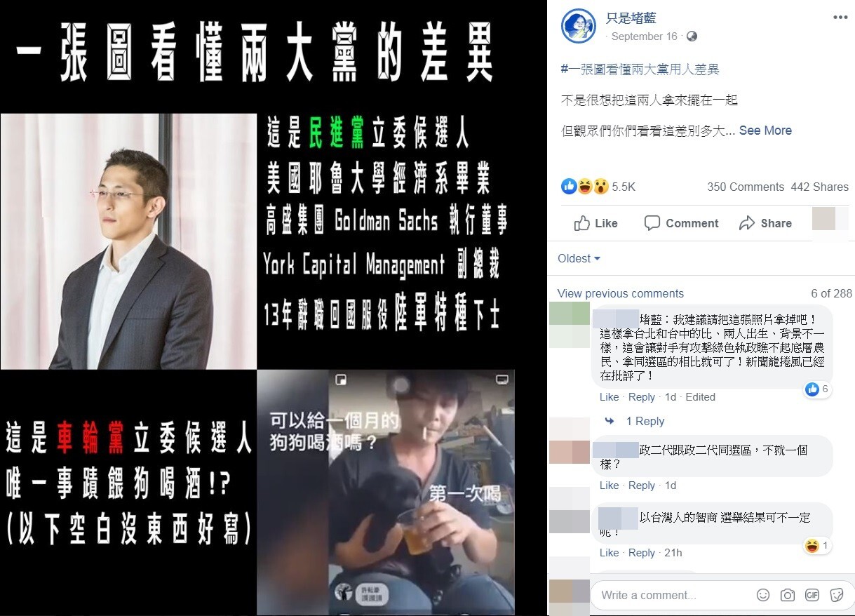
Task: Open the post options three-dot menu
Action: [839, 17]
